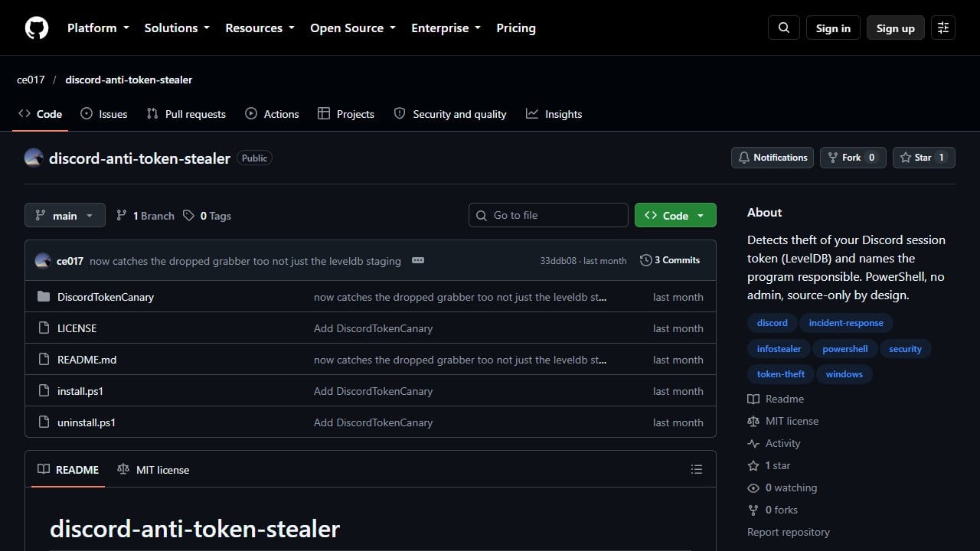Click the book icon beside Readme
Screen dimensions: 980x551
[753, 399]
